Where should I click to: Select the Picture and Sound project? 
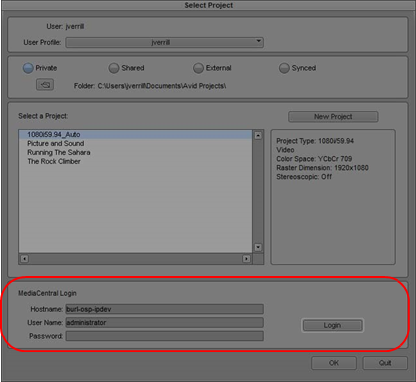click(135, 143)
